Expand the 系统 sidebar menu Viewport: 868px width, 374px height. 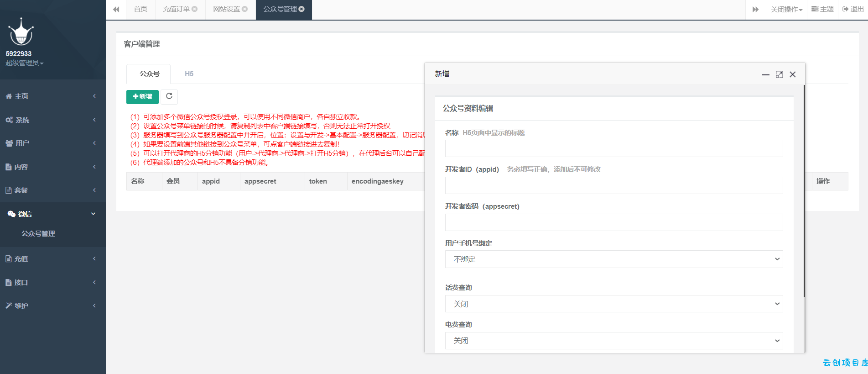coord(53,120)
